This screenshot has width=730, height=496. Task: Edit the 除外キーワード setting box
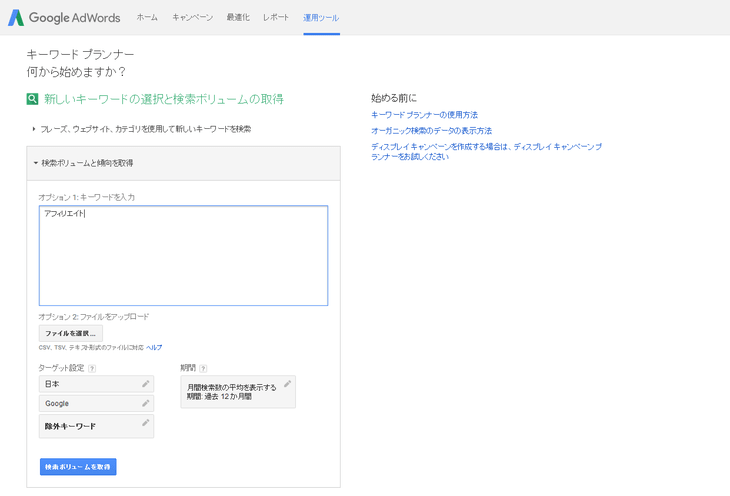click(x=96, y=426)
